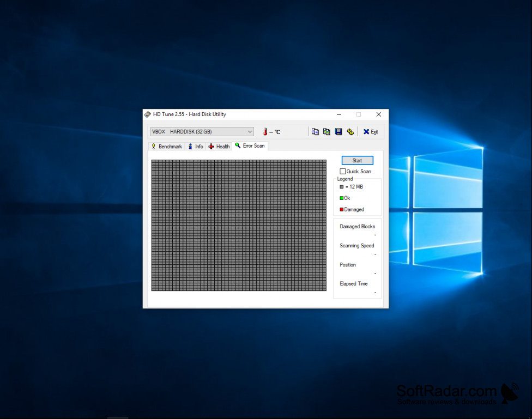Open the options gear icon

350,132
